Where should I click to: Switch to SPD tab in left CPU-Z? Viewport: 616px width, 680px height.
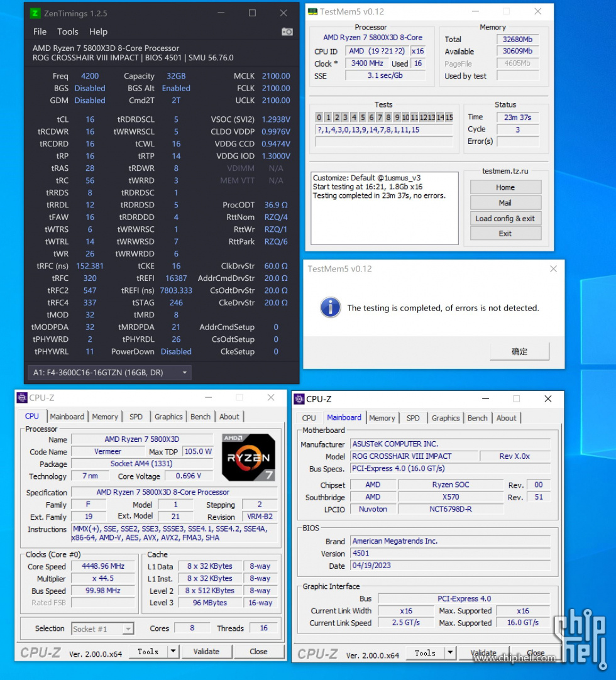(136, 417)
